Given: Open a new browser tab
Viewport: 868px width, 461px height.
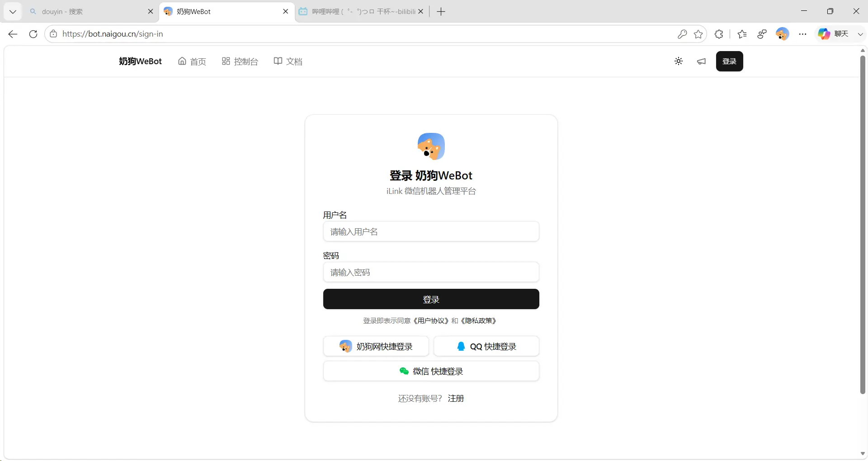Looking at the screenshot, I should [441, 12].
